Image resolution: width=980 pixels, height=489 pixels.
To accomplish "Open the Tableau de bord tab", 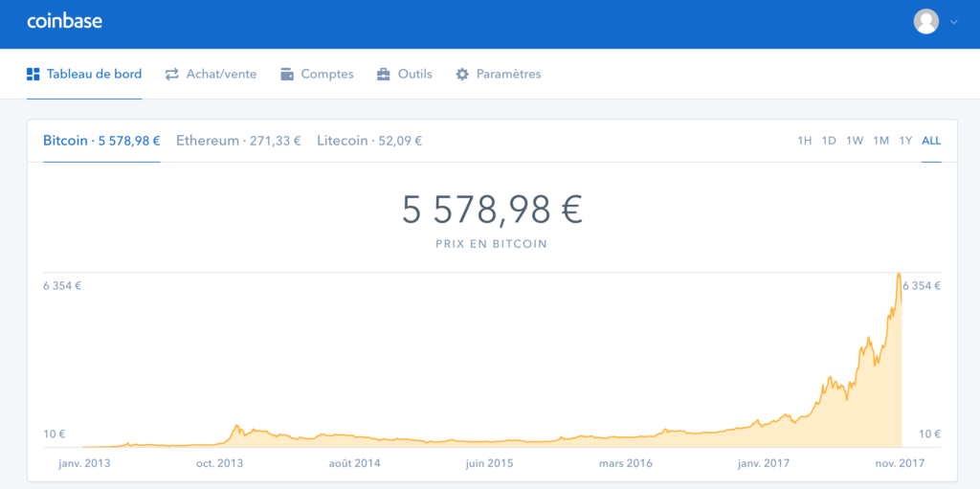I will (84, 75).
